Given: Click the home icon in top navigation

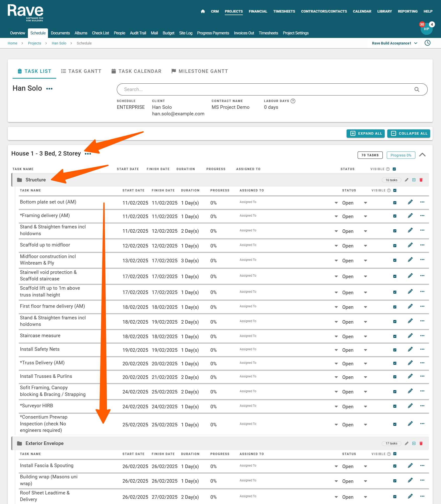Looking at the screenshot, I should (x=203, y=11).
